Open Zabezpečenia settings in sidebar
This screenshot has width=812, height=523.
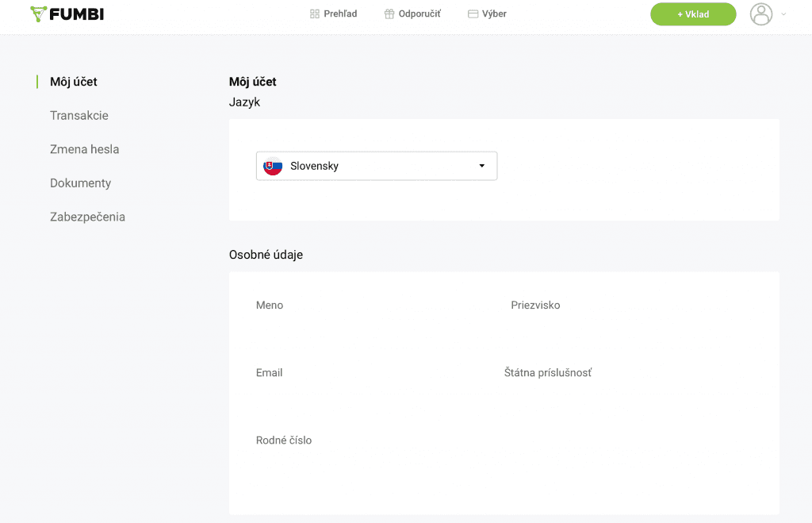pyautogui.click(x=87, y=217)
